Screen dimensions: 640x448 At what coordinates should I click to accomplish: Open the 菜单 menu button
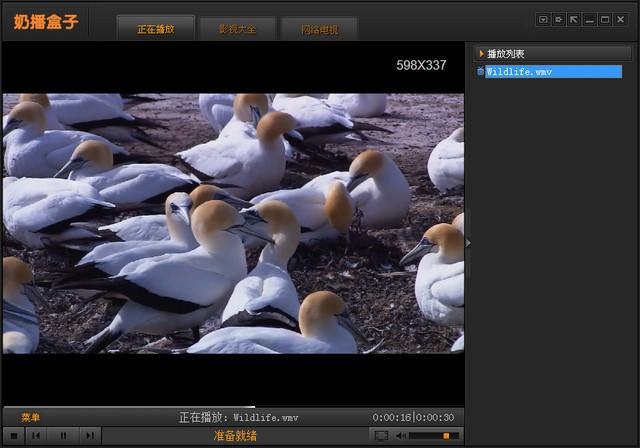30,417
